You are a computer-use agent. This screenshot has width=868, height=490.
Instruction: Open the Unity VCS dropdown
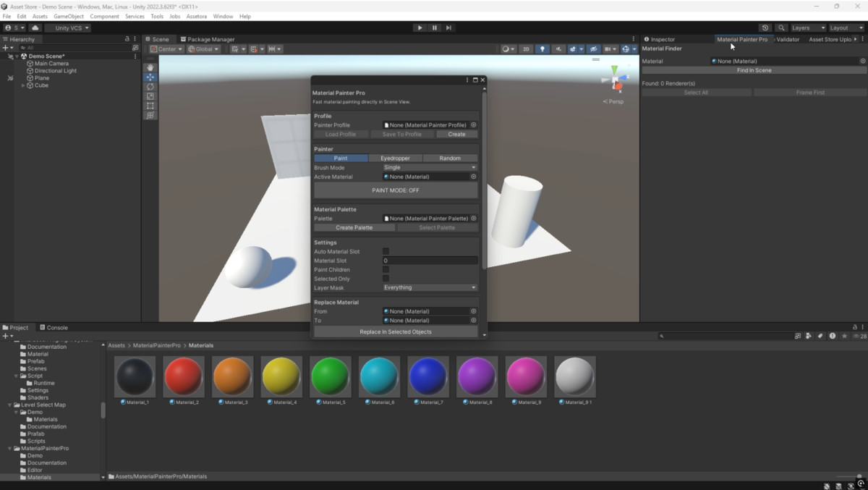68,28
